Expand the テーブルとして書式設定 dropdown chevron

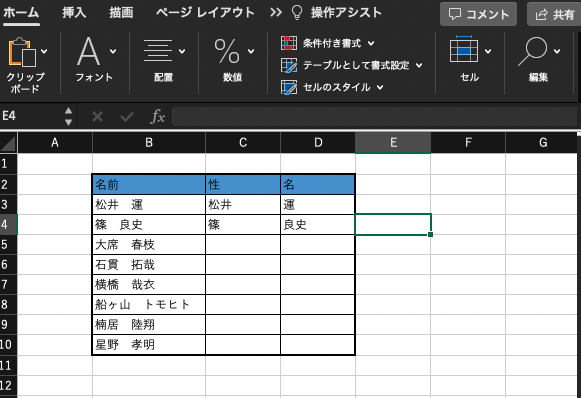(419, 66)
